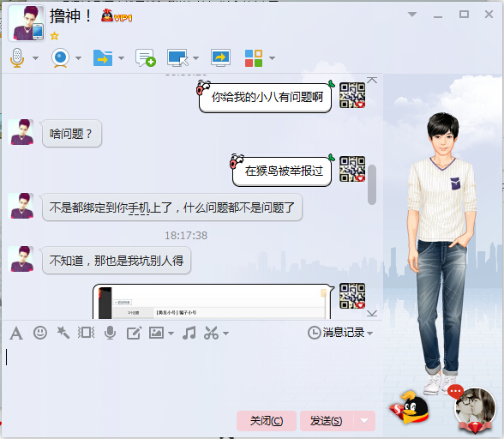Take a screenshot with scissors icon
The image size is (504, 439).
(211, 333)
